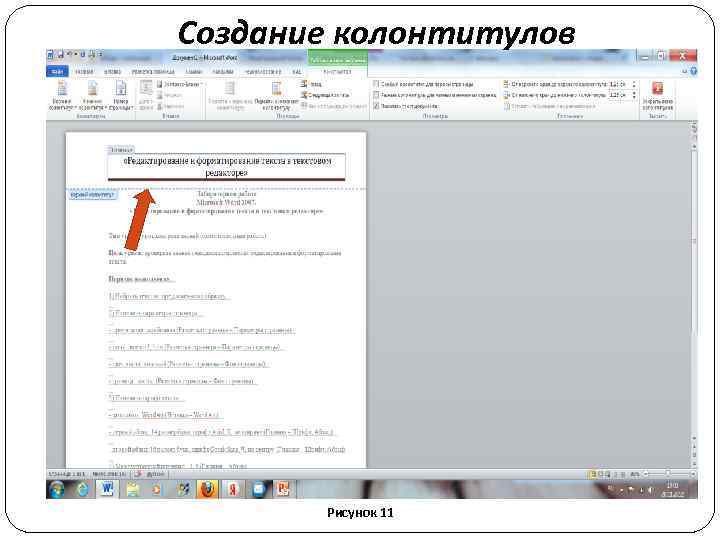Click the clock in the system tray
The image size is (720, 540).
click(x=673, y=489)
